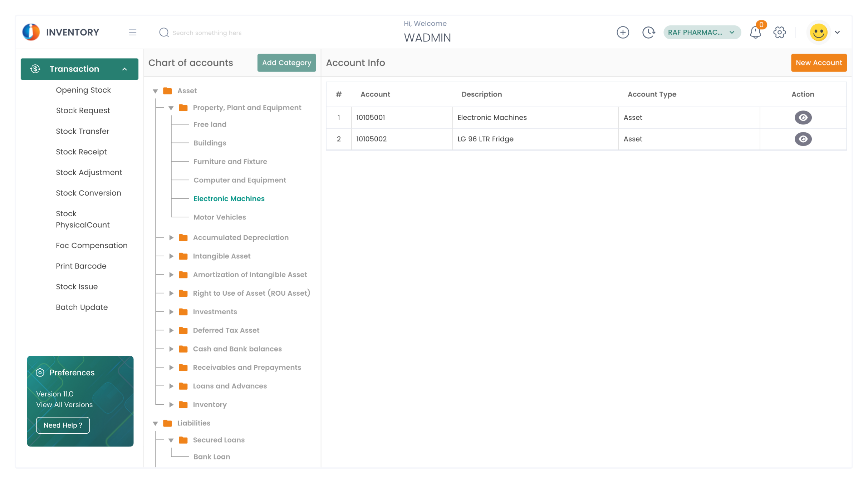
Task: Open Stock Request menu item
Action: click(x=83, y=110)
